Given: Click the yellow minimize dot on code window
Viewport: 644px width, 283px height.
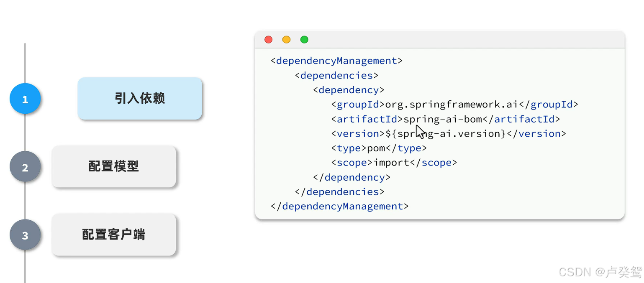Looking at the screenshot, I should point(286,40).
